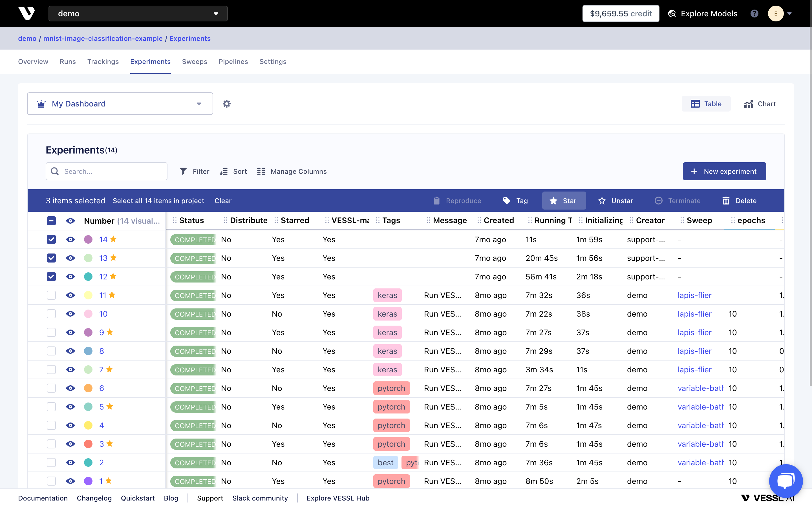This screenshot has height=507, width=812.
Task: Switch to the Sweeps tab
Action: [x=194, y=62]
